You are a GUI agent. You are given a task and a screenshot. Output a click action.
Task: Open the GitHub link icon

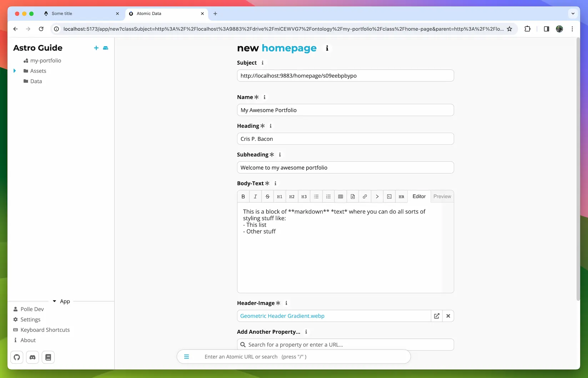coord(17,357)
